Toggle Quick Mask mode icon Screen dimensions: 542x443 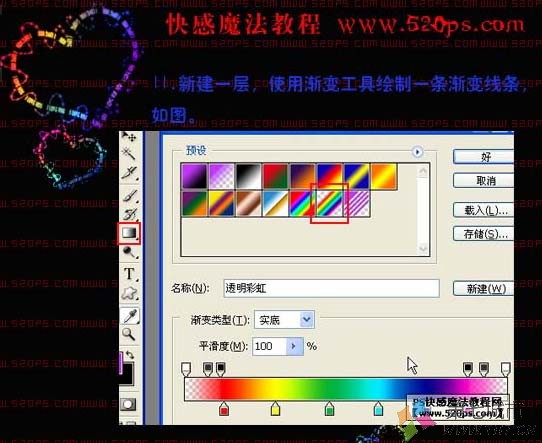128,404
